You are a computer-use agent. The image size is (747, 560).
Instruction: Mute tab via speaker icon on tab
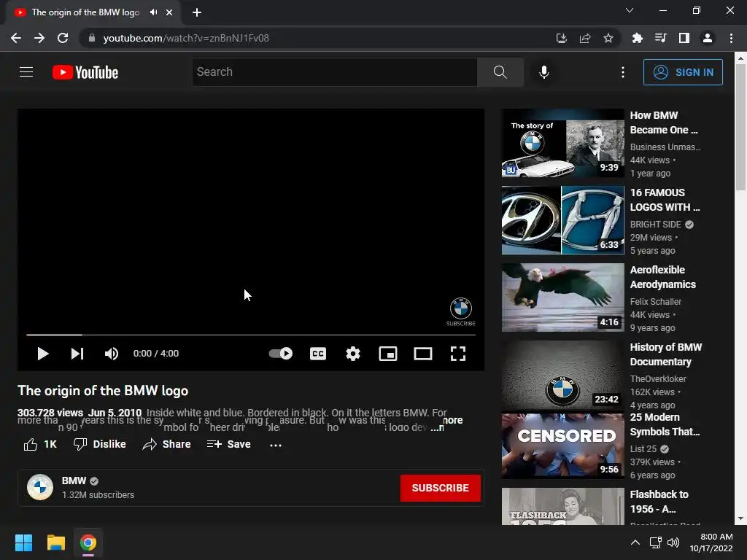[x=153, y=12]
